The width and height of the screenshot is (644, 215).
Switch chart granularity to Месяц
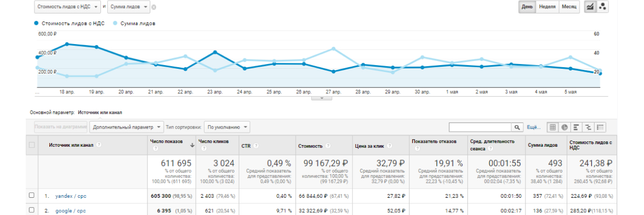[569, 7]
